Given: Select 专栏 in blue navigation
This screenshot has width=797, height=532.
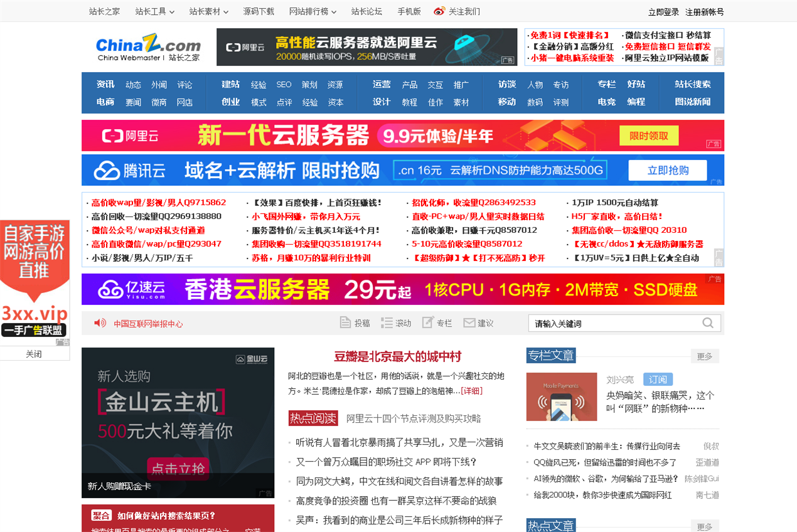Looking at the screenshot, I should click(607, 84).
